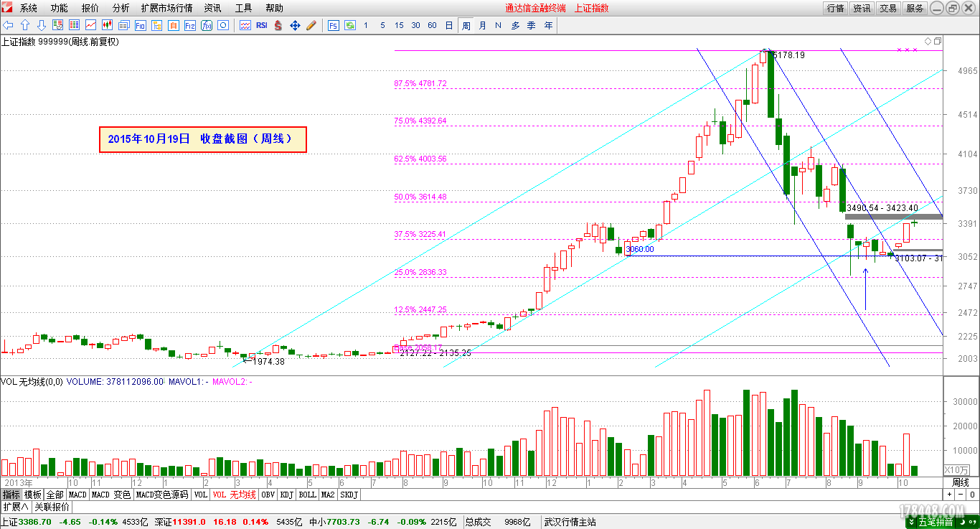
Task: Switch to the 5-minute period
Action: [x=382, y=25]
